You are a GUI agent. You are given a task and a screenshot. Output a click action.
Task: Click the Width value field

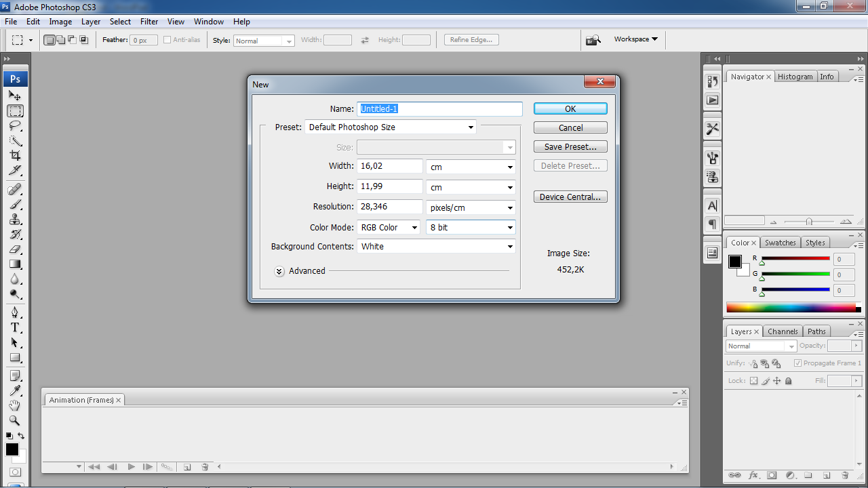[390, 166]
